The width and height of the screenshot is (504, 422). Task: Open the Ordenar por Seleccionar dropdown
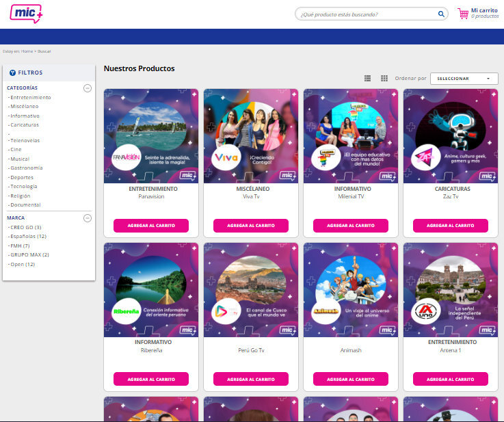(x=464, y=79)
